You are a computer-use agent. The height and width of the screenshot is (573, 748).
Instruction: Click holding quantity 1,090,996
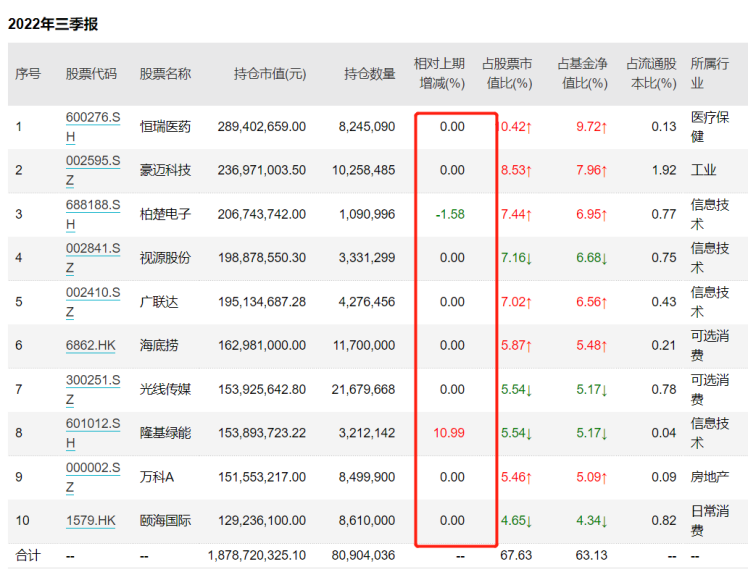click(x=367, y=214)
